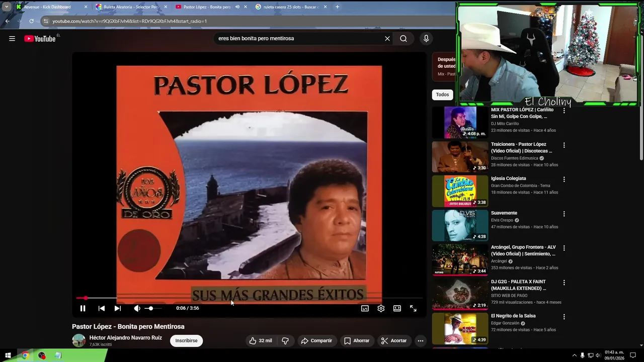Open options for El Negrito de la Salsa
Viewport: 644px width, 362px height.
[564, 317]
